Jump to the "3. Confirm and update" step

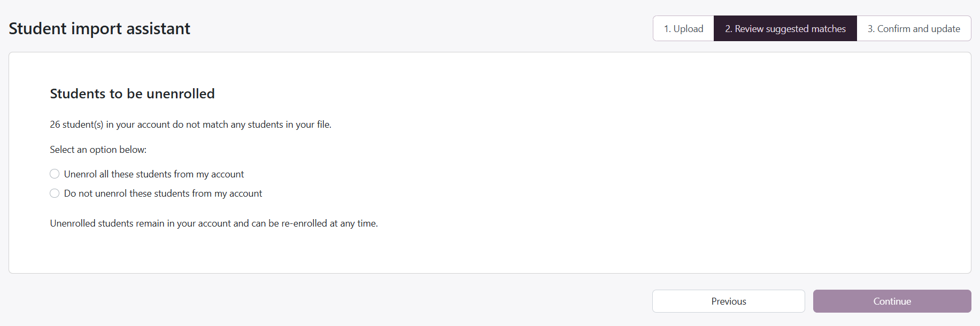914,28
